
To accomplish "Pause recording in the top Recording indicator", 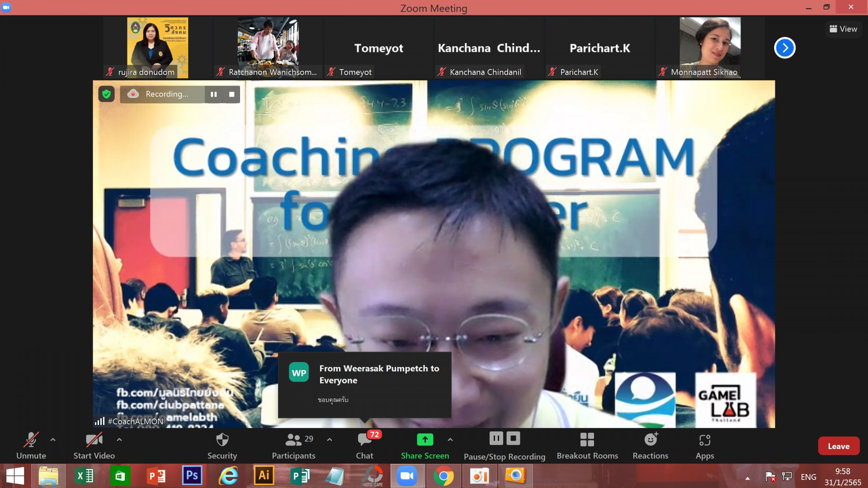I will tap(214, 94).
